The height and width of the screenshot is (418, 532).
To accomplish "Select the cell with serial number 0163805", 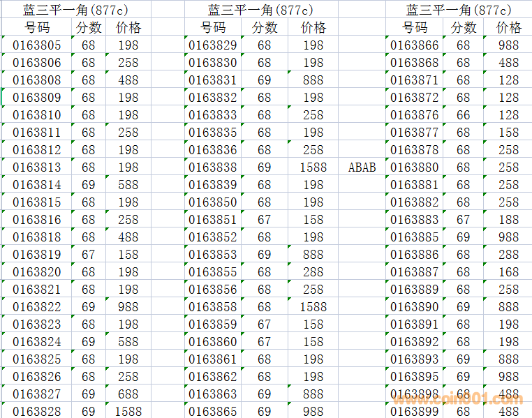I will [36, 45].
